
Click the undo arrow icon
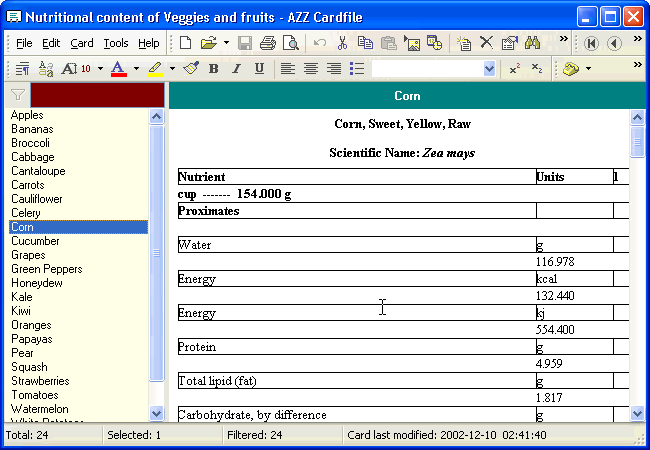(319, 43)
